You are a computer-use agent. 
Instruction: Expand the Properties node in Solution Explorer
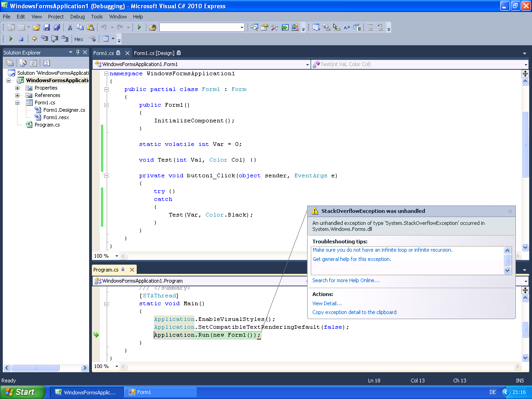pos(17,88)
